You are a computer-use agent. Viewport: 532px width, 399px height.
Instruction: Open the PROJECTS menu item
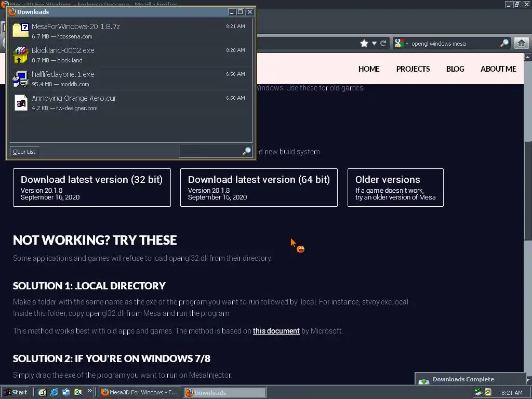pos(413,69)
